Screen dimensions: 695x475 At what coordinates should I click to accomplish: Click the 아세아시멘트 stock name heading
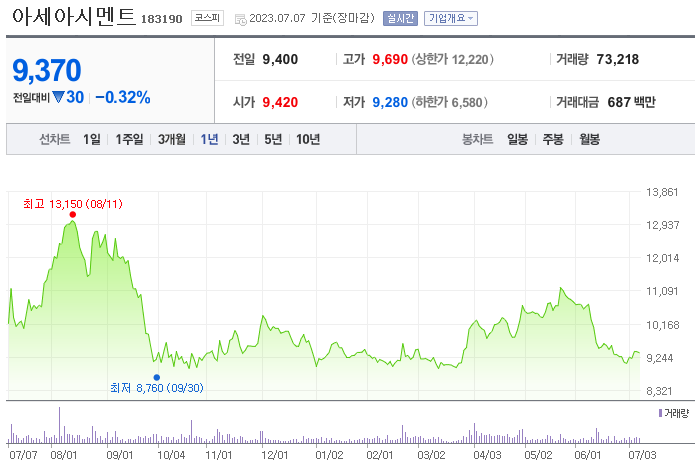(74, 17)
